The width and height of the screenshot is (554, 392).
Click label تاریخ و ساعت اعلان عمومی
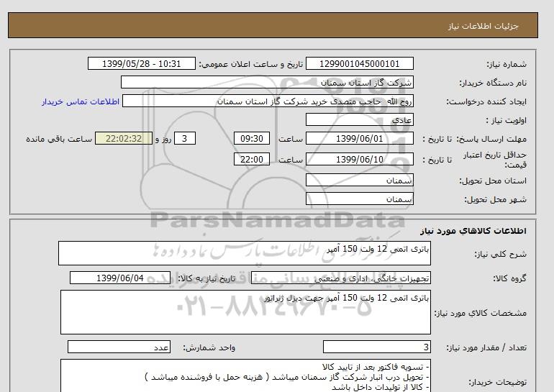pos(251,64)
